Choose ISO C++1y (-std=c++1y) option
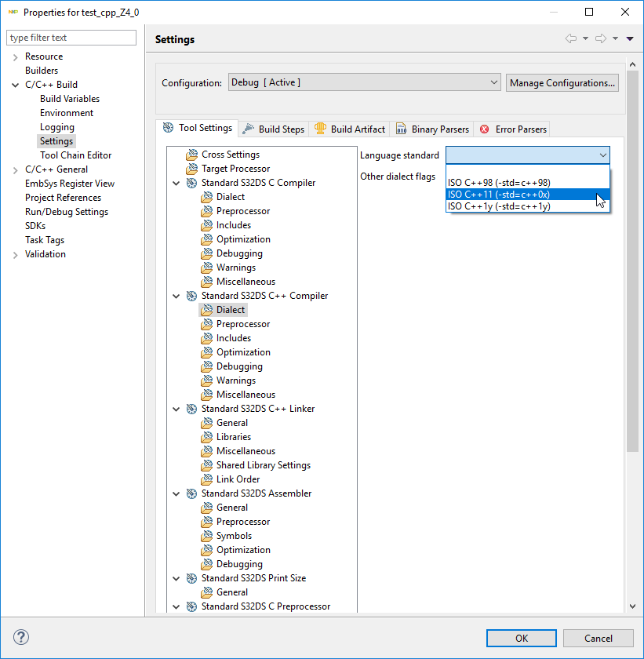This screenshot has height=659, width=644. pyautogui.click(x=528, y=206)
